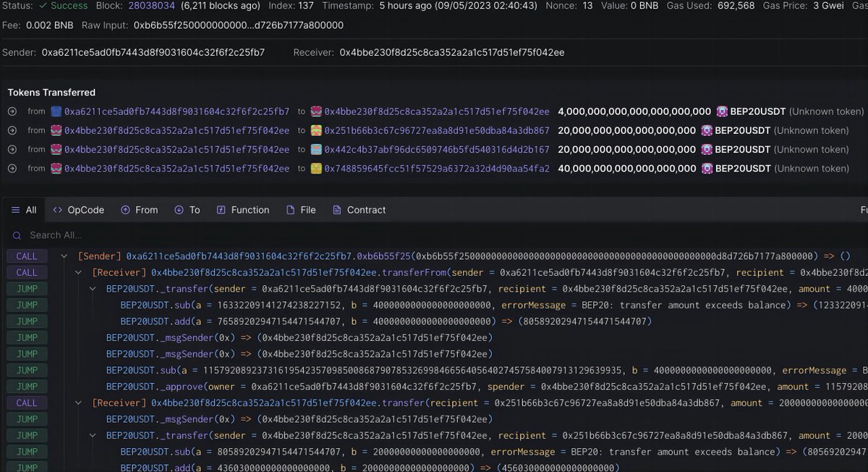868x472 pixels.
Task: Click the JUMP badge beside sub(a = 11579208923
Action: (x=27, y=370)
